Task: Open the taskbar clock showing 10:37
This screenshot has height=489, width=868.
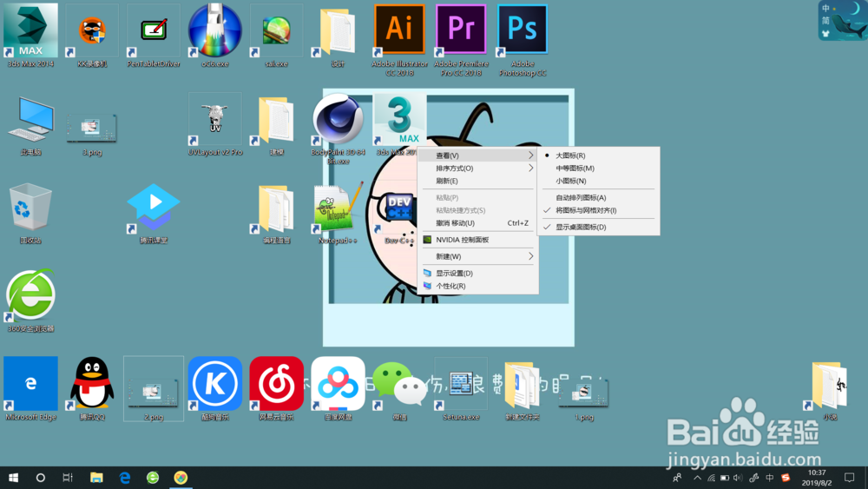Action: 817,478
